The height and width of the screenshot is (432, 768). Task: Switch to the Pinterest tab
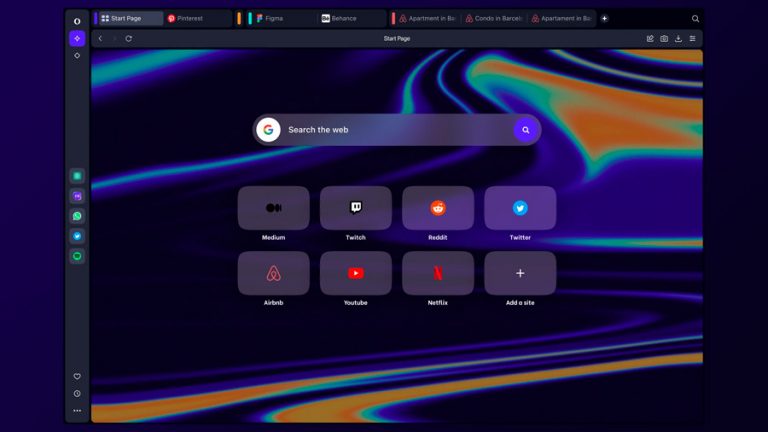198,19
